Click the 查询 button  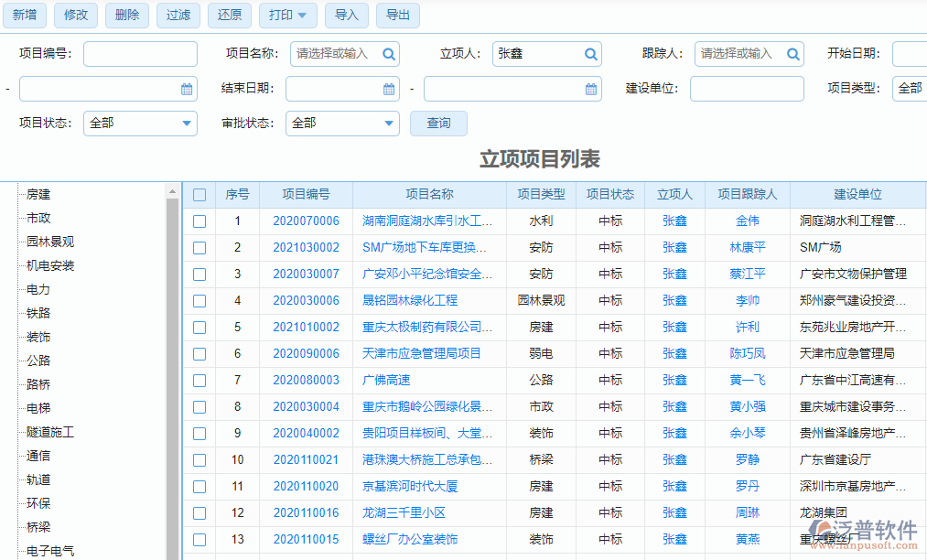(437, 124)
